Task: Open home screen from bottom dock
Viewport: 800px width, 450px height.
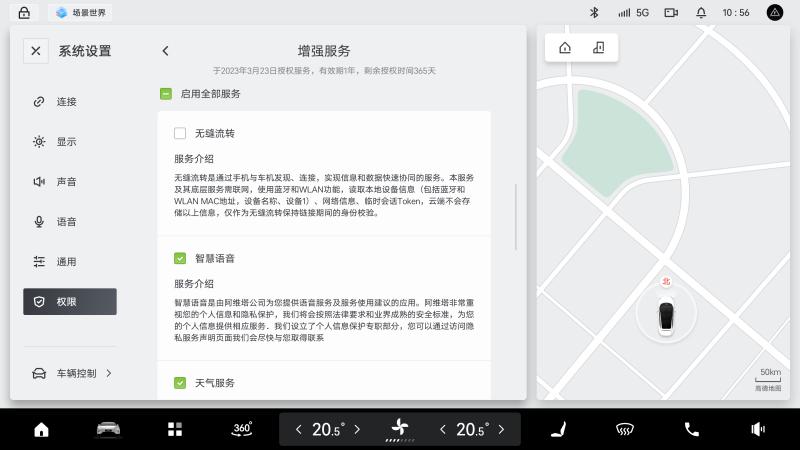Action: [x=41, y=430]
